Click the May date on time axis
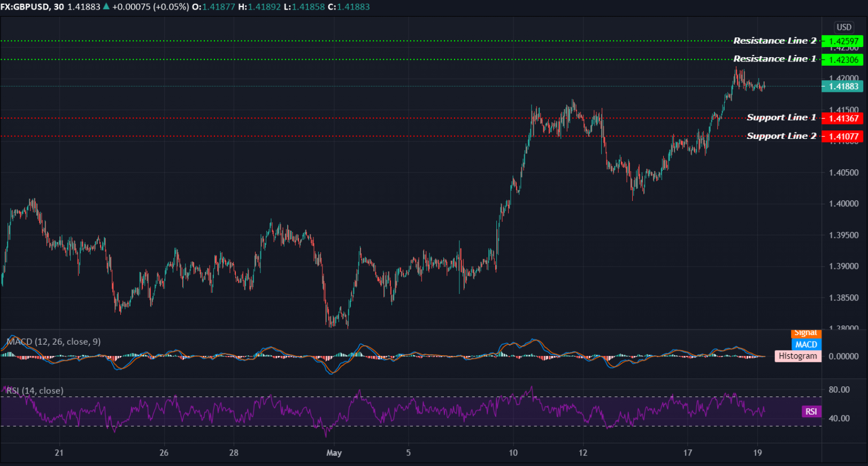 click(334, 453)
